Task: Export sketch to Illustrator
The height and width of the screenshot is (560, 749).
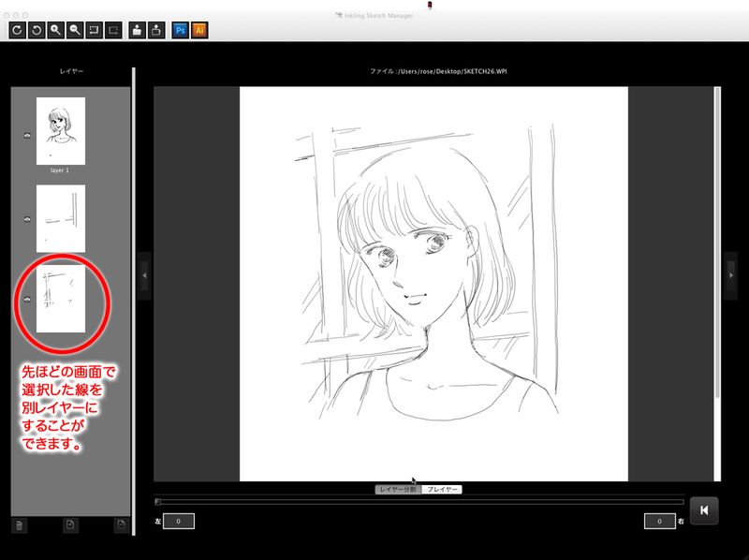Action: click(x=199, y=30)
